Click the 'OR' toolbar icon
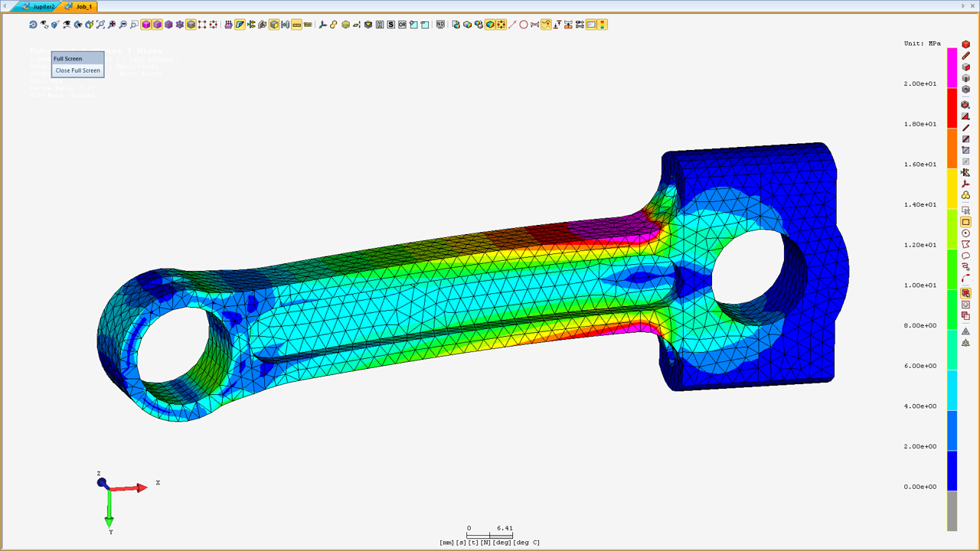The width and height of the screenshot is (980, 551). (x=402, y=24)
